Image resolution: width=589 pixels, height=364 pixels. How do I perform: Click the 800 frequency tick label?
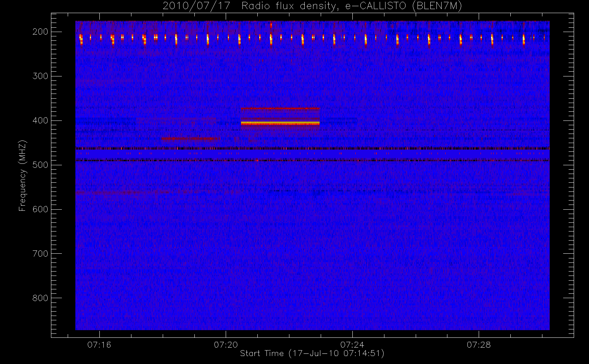click(40, 298)
